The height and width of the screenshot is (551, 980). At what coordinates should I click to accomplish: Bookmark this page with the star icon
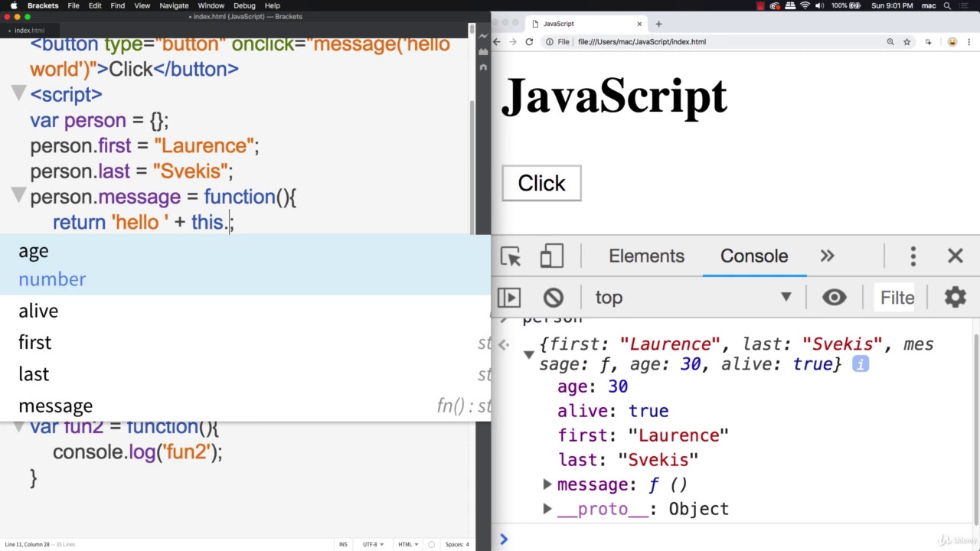(906, 42)
